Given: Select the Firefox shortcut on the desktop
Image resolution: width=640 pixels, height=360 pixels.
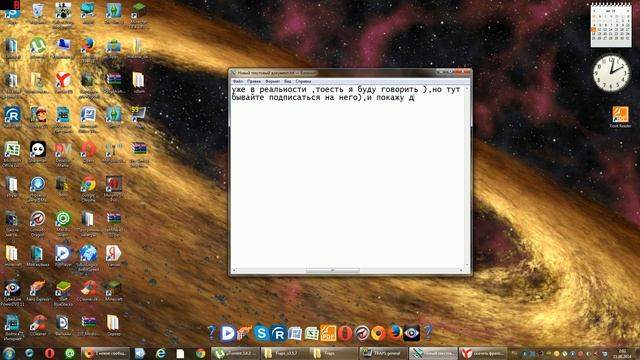Looking at the screenshot, I should (x=88, y=49).
